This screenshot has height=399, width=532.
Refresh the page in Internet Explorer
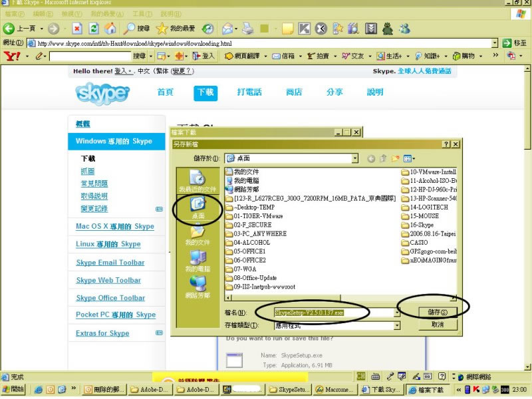coord(94,29)
